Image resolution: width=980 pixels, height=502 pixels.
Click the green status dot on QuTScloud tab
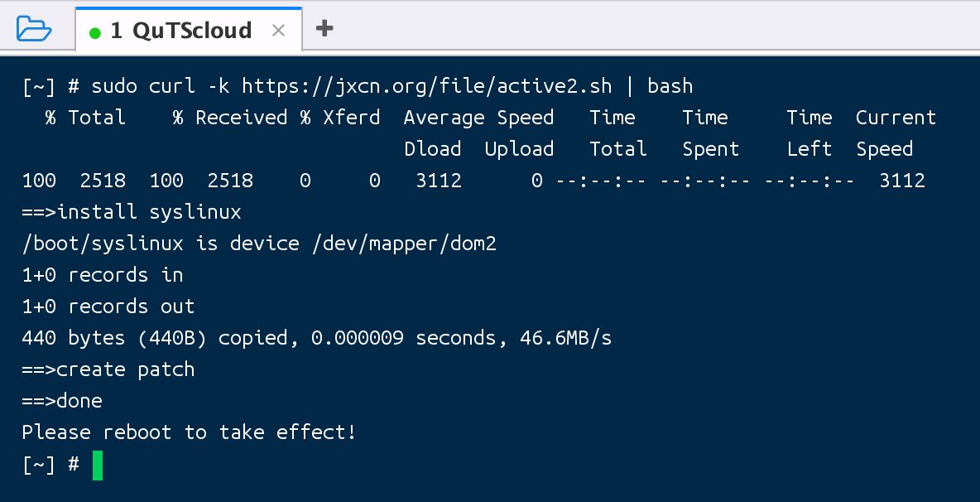94,32
